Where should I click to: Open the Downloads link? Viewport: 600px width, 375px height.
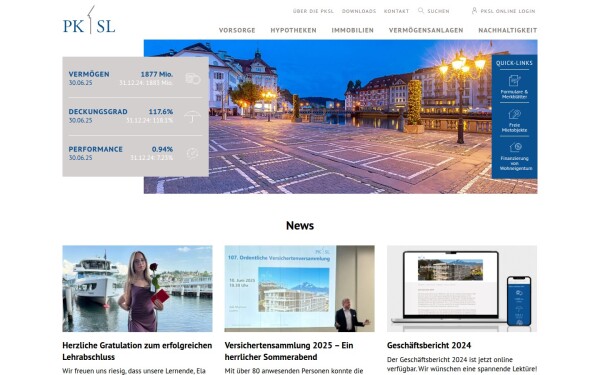(x=359, y=11)
